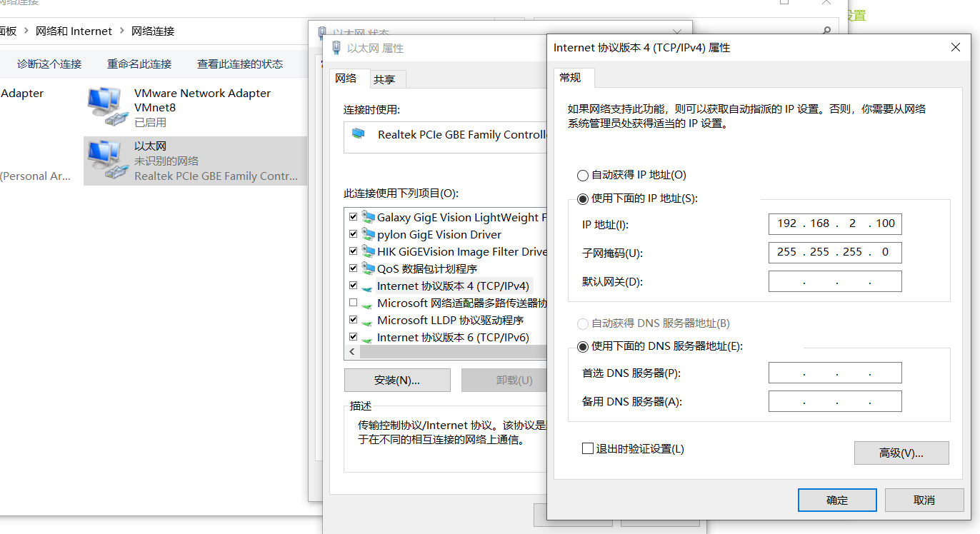
Task: Uncheck Galaxy GigE Vision LightWeight checkbox
Action: [353, 216]
